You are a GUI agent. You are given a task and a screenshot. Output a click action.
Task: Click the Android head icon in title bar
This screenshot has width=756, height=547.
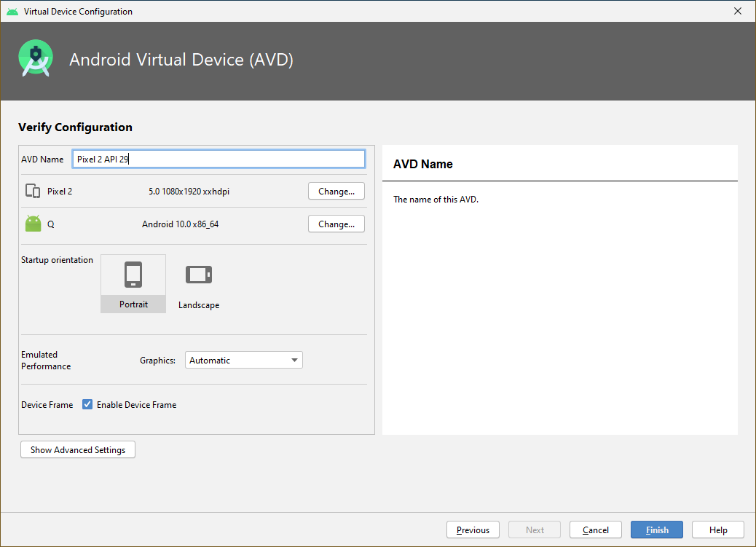pyautogui.click(x=12, y=11)
